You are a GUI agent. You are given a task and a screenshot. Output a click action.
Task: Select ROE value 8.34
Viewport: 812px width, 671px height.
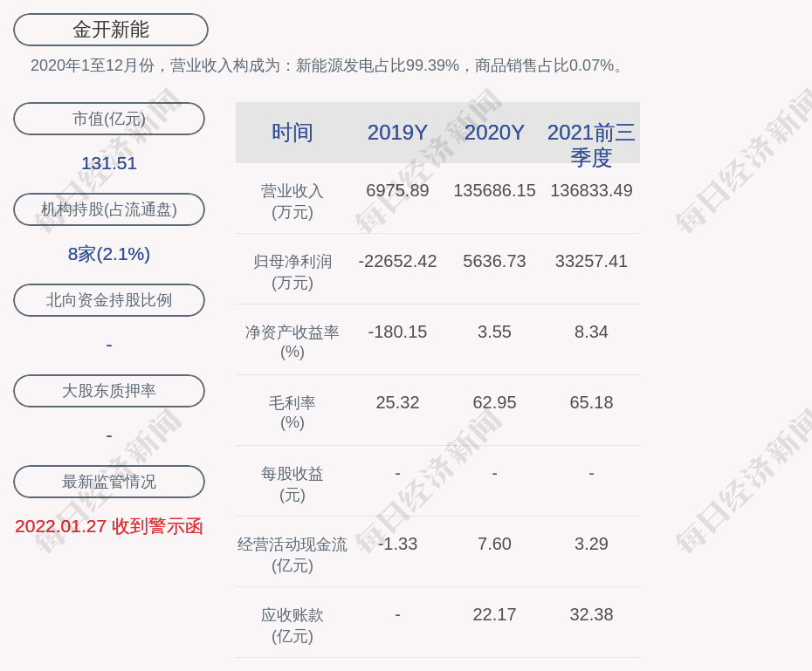tap(591, 332)
